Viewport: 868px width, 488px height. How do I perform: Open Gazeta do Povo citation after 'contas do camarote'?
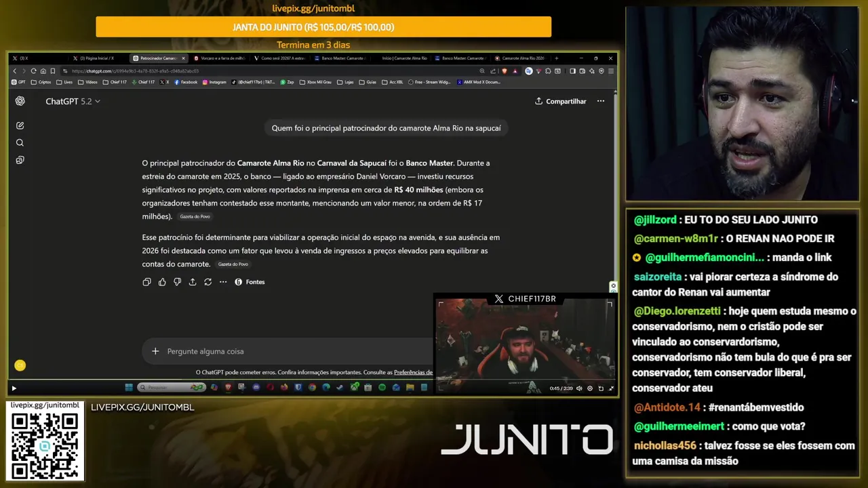tap(233, 264)
